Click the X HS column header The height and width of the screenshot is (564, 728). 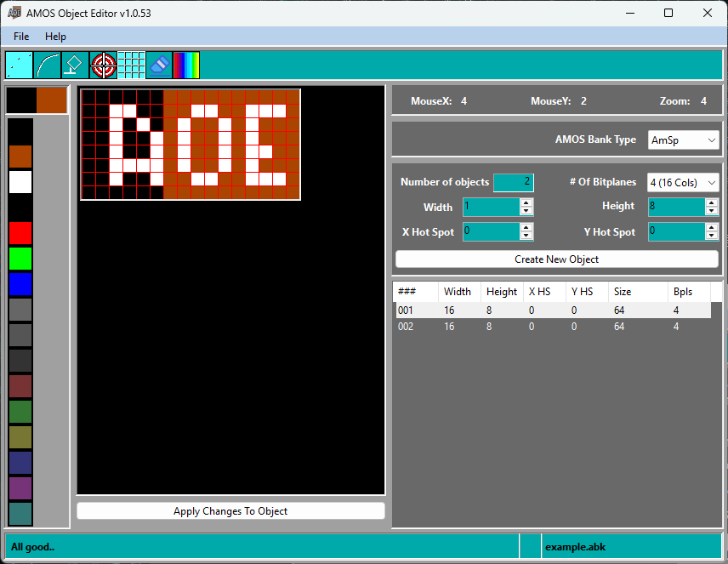click(x=544, y=292)
